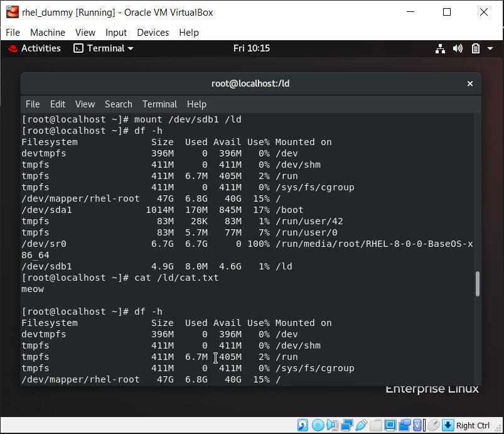
Task: Expand the Terminal app menu dropdown
Action: 104,48
